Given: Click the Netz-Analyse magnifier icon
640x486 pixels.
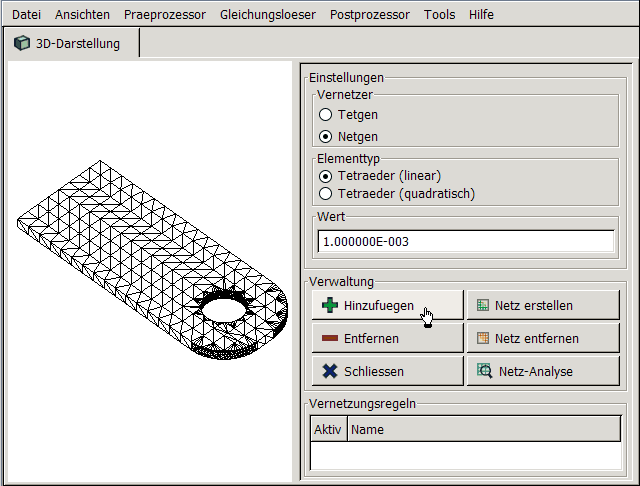Looking at the screenshot, I should (483, 372).
